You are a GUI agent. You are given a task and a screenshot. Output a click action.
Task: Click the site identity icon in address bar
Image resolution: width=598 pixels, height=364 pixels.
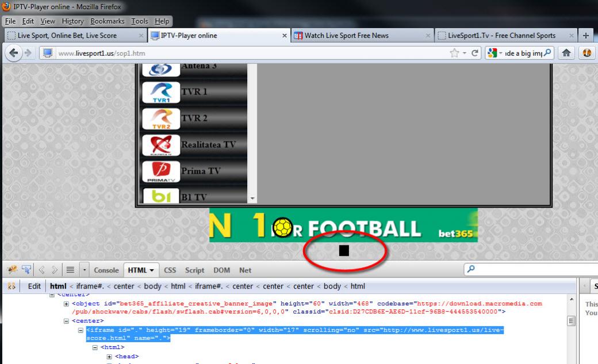tap(48, 53)
